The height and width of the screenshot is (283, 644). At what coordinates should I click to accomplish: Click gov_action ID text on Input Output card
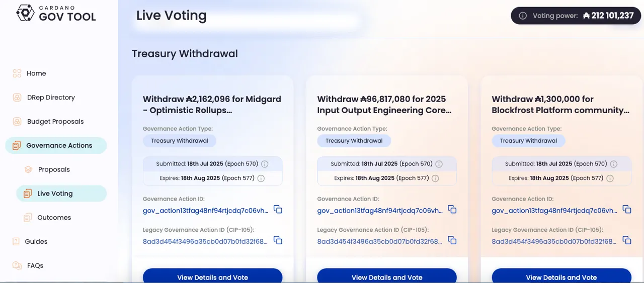380,211
